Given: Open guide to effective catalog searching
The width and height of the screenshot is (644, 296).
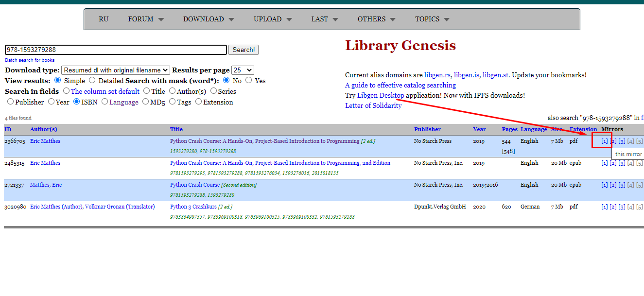Looking at the screenshot, I should click(400, 85).
